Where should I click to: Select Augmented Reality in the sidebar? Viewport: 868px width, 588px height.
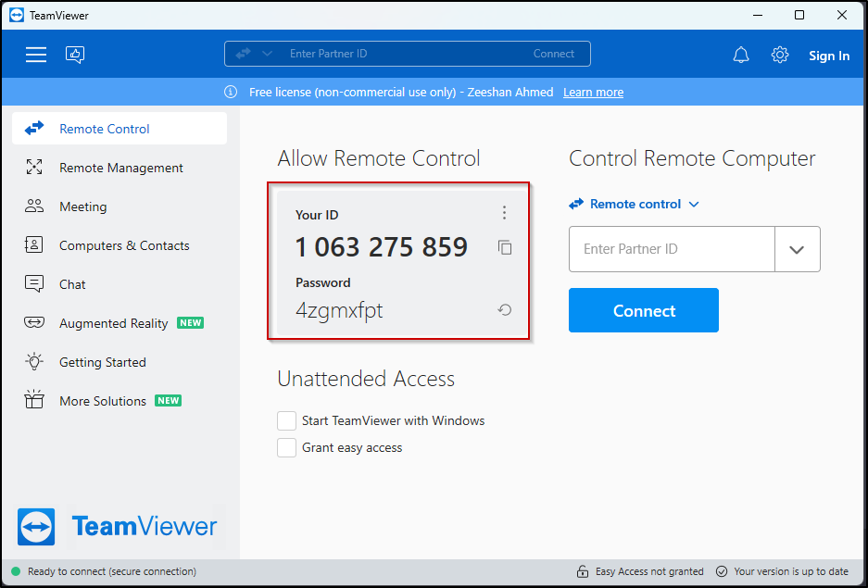[113, 323]
